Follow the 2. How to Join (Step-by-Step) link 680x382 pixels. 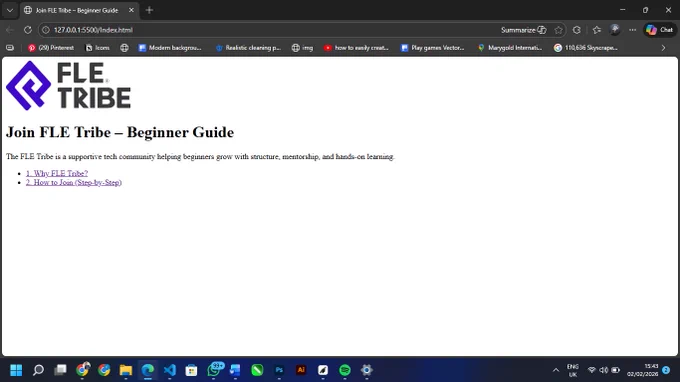click(74, 182)
